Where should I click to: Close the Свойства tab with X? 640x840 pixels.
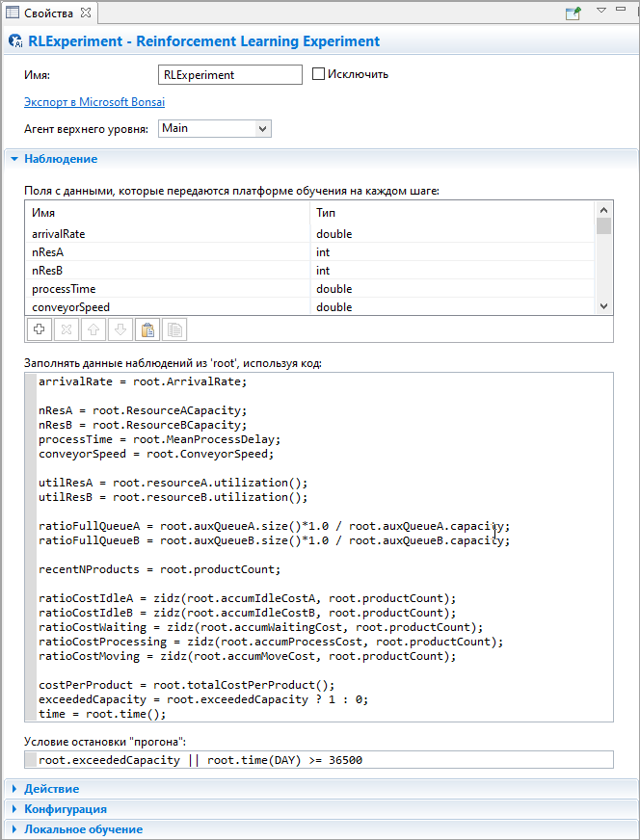(86, 13)
